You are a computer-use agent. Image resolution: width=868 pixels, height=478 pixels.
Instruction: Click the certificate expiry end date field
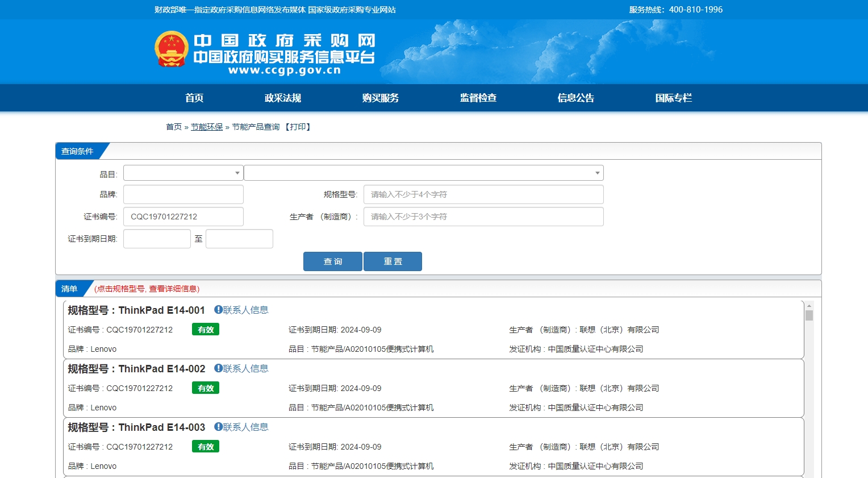(239, 239)
